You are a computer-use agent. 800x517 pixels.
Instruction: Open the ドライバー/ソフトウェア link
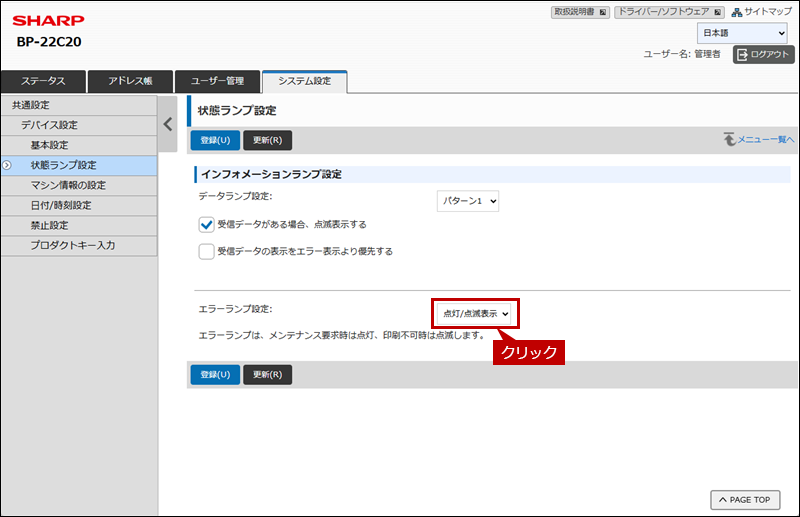coord(669,12)
